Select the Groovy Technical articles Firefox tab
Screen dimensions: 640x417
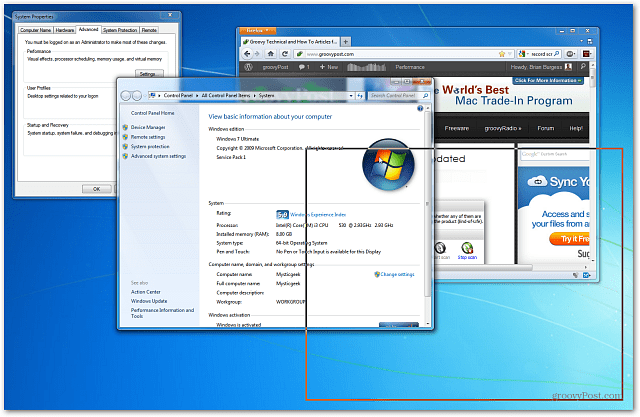tap(290, 42)
